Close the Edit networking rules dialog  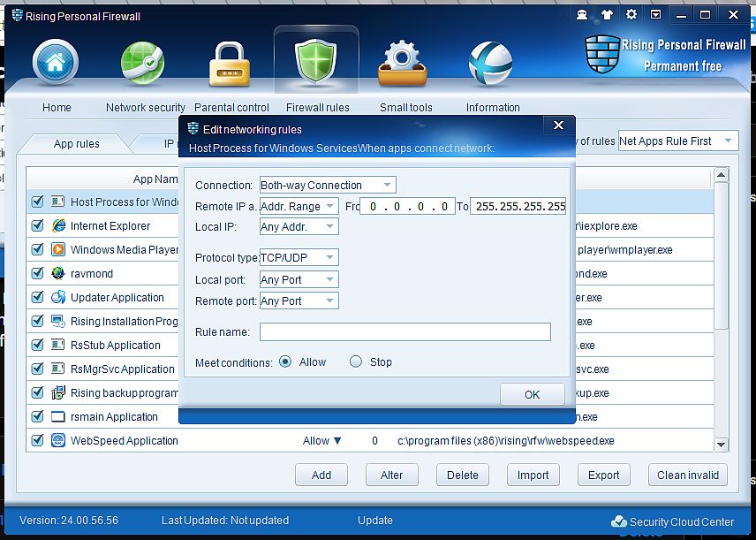[558, 125]
